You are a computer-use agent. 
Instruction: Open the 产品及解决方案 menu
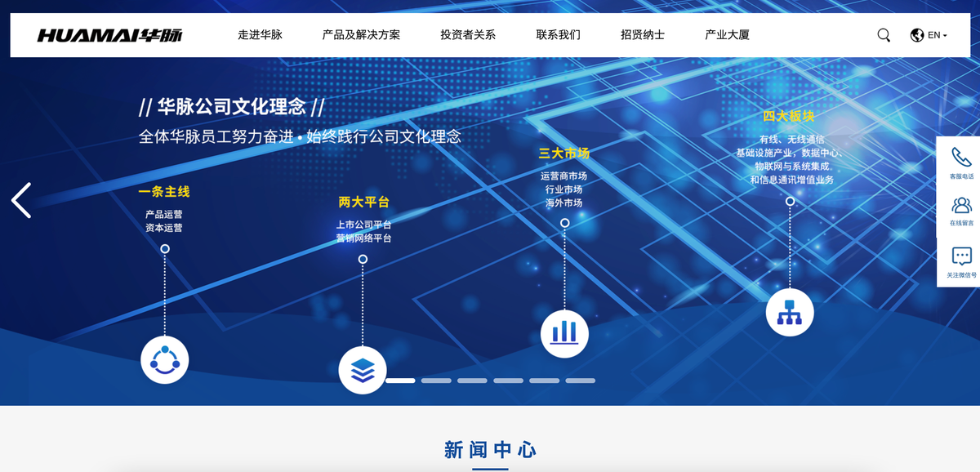pyautogui.click(x=361, y=35)
